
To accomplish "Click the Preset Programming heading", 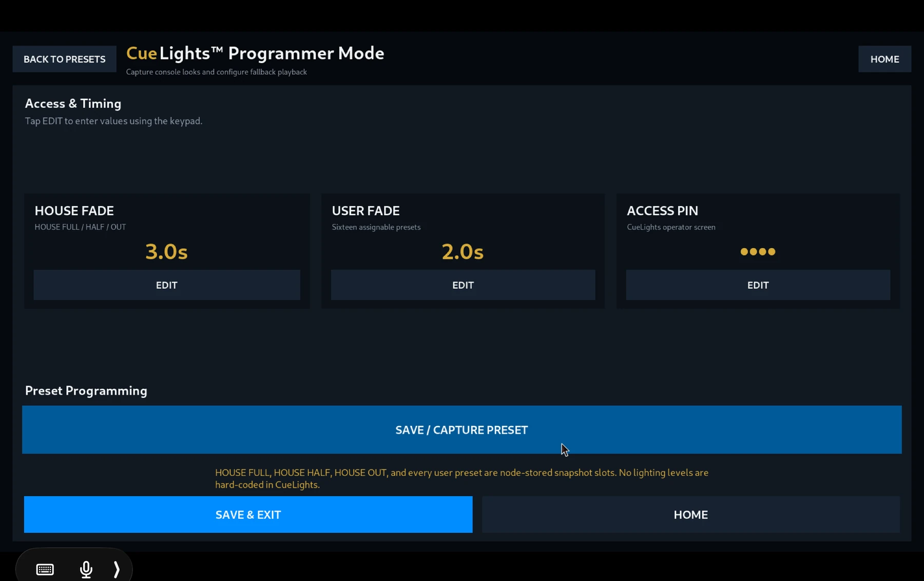I will click(86, 390).
